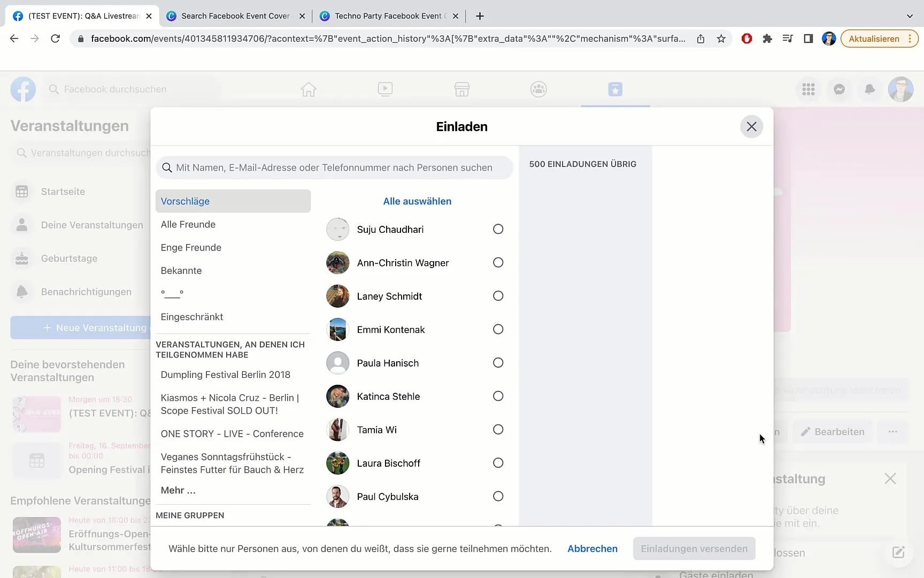Click the Abbrechen button

(592, 549)
